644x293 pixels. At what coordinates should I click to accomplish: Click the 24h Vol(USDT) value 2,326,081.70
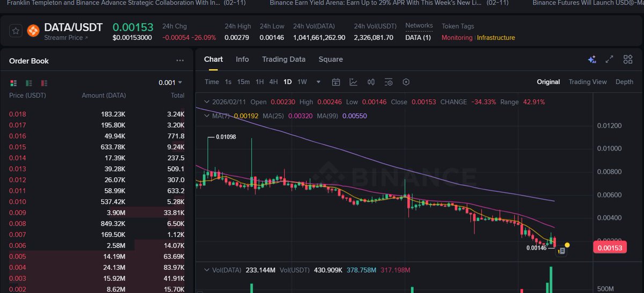pos(374,38)
